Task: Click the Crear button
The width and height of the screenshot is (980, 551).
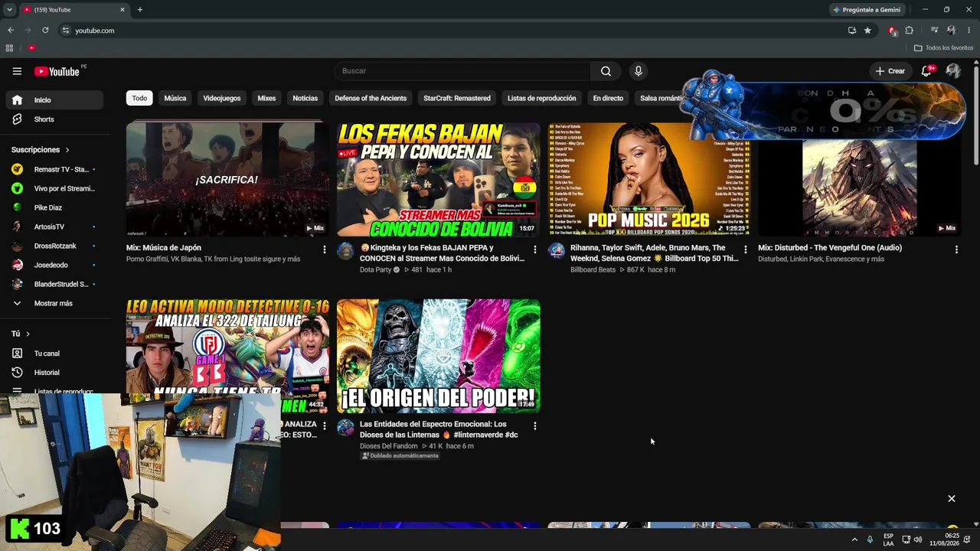Action: point(890,71)
